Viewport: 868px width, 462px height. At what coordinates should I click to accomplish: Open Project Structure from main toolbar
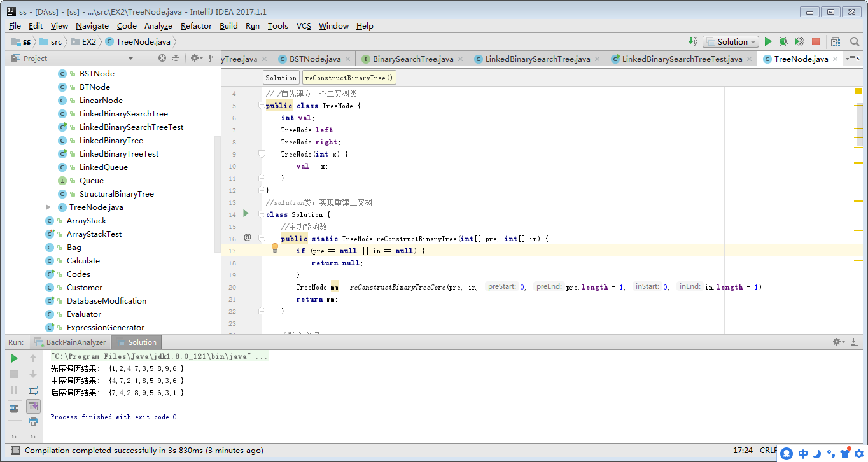836,41
